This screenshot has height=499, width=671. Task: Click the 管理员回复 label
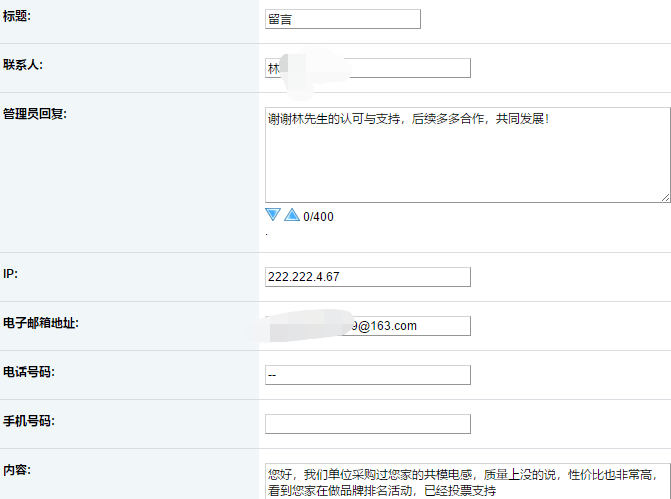(x=34, y=112)
